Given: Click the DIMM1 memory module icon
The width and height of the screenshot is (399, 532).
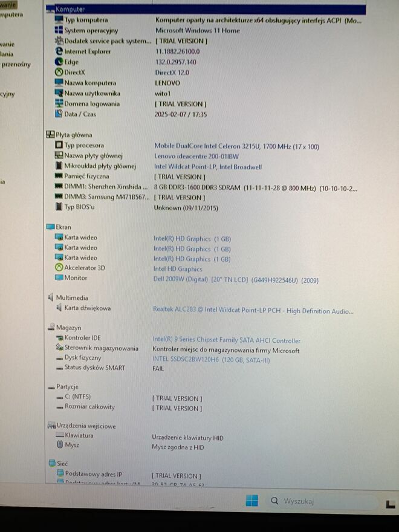Looking at the screenshot, I should 59,186.
